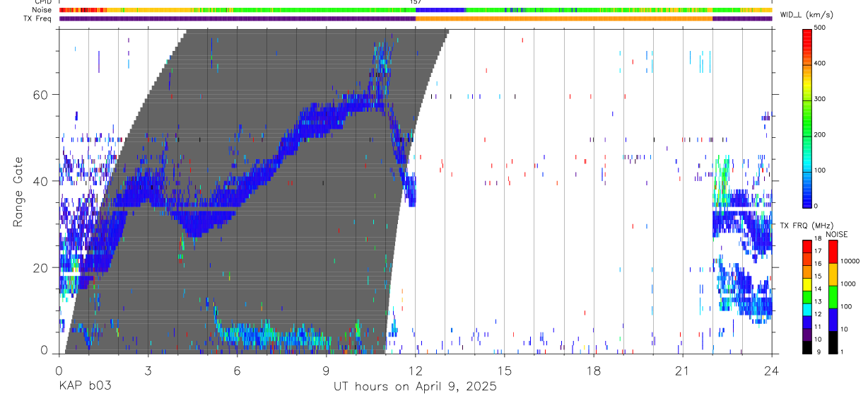The width and height of the screenshot is (868, 401).
Task: Click the '18' hour tick on time axis
Action: click(x=594, y=371)
